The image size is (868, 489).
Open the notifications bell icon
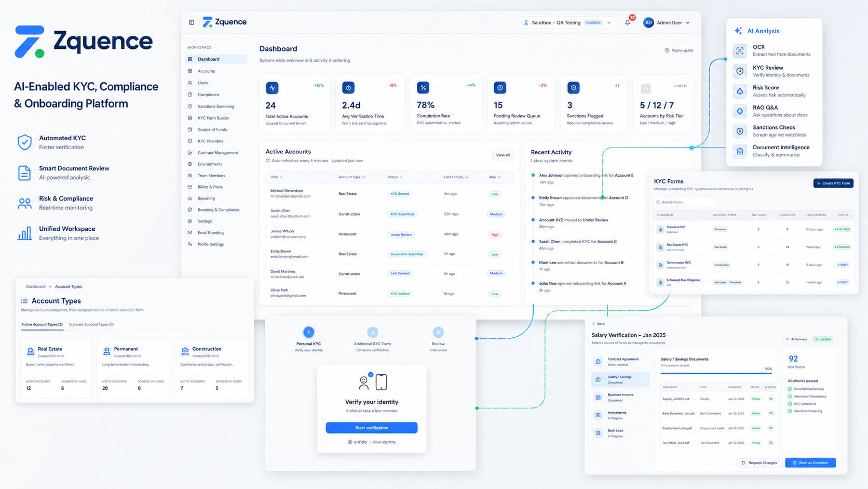pyautogui.click(x=628, y=22)
